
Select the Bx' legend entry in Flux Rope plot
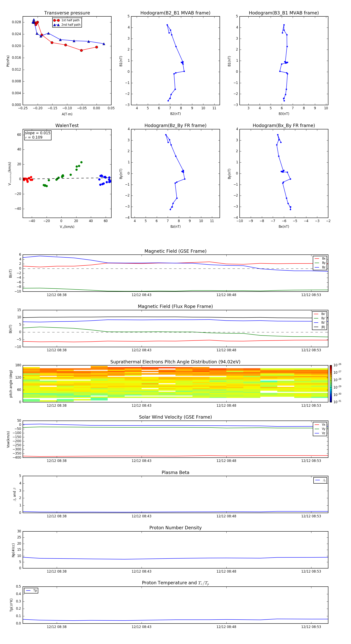pyautogui.click(x=320, y=314)
